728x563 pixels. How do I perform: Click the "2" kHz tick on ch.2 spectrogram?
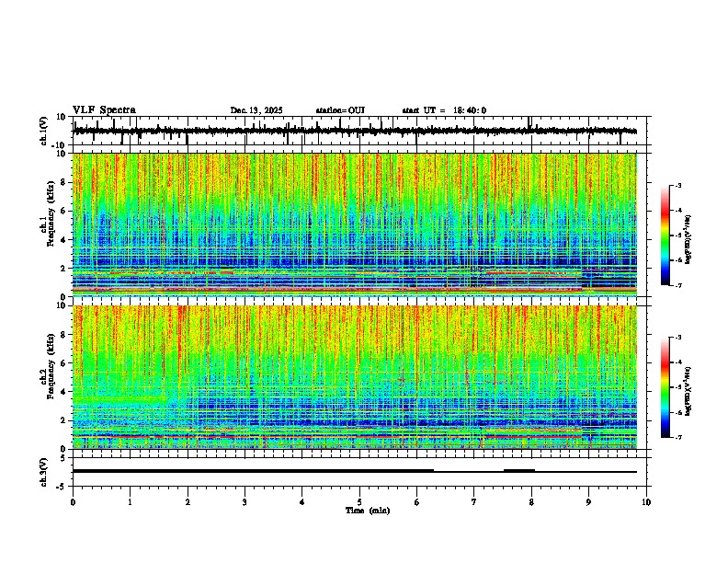[x=63, y=420]
